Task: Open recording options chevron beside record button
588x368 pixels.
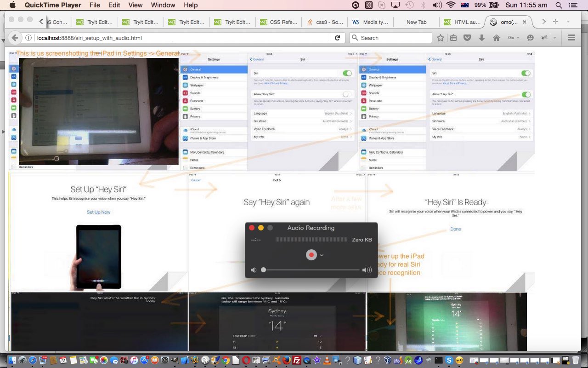Action: coord(322,255)
